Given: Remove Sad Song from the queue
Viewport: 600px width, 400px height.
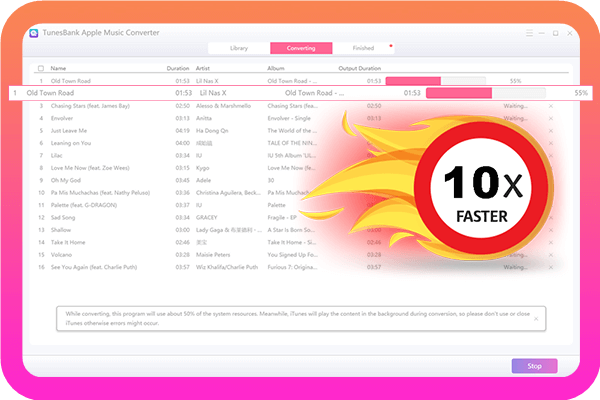Looking at the screenshot, I should [x=551, y=218].
